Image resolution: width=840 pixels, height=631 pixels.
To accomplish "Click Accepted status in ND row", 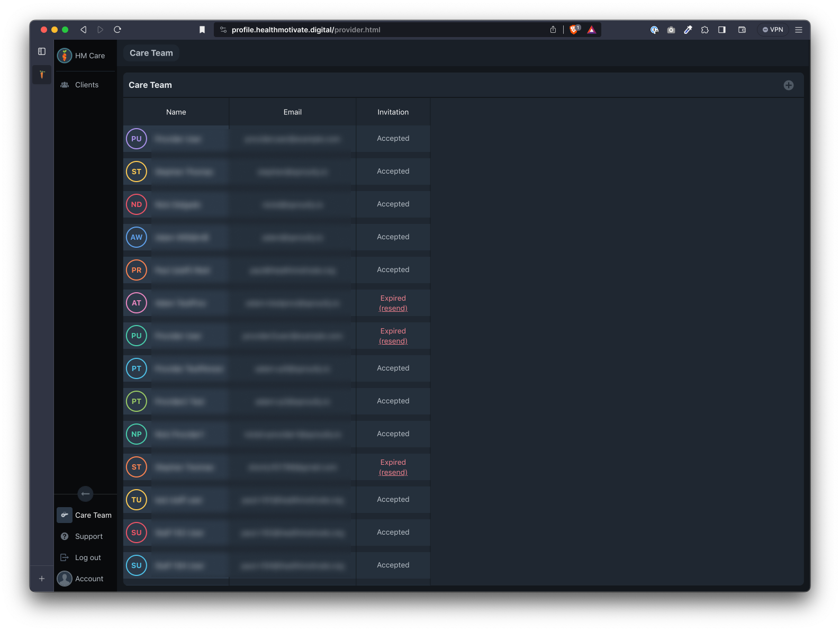I will coord(393,204).
